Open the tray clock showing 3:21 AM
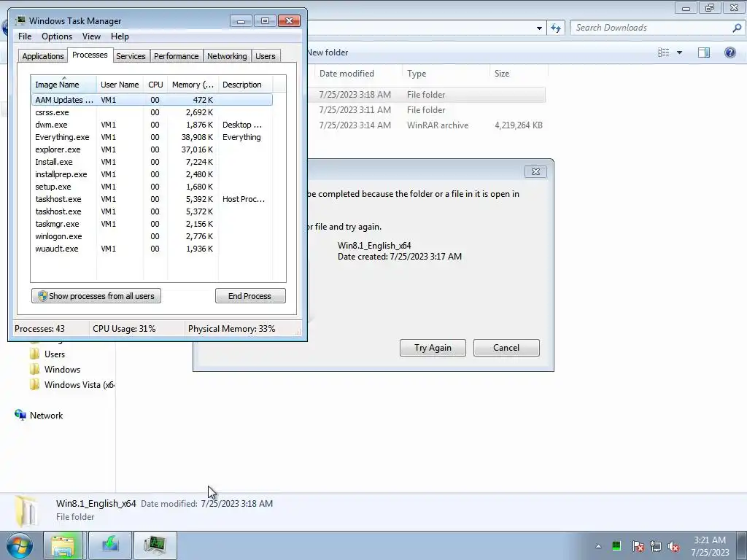Image resolution: width=747 pixels, height=560 pixels. [x=710, y=546]
